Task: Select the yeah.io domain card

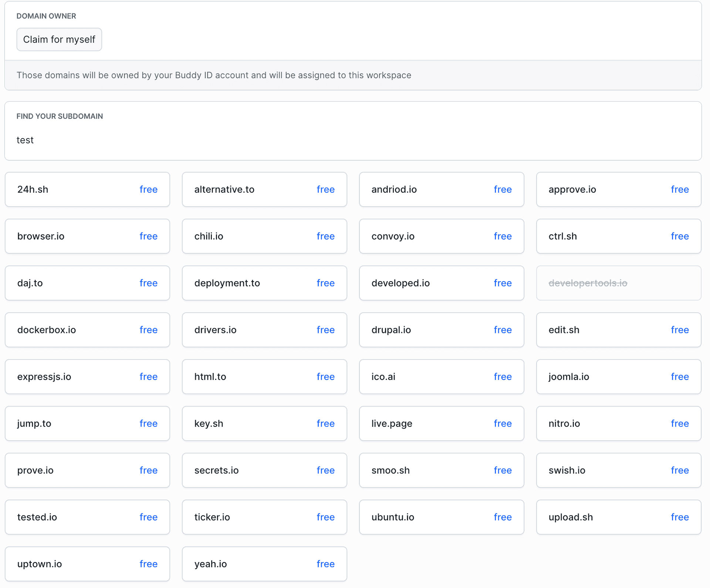Action: [x=264, y=564]
